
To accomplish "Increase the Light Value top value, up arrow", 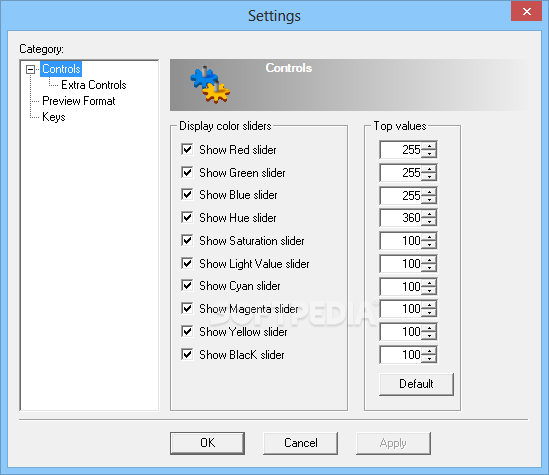I will [429, 260].
